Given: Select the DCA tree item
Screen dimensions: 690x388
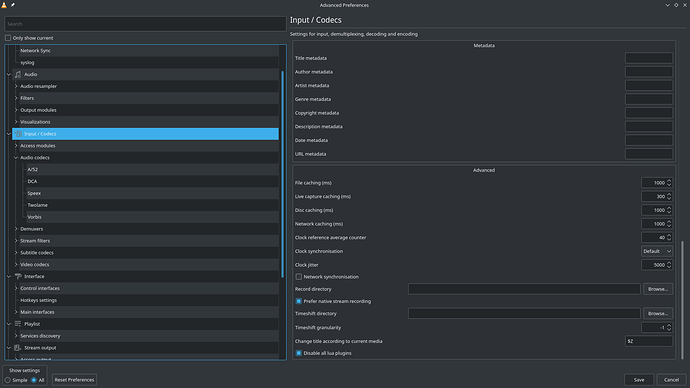Looking at the screenshot, I should 32,181.
